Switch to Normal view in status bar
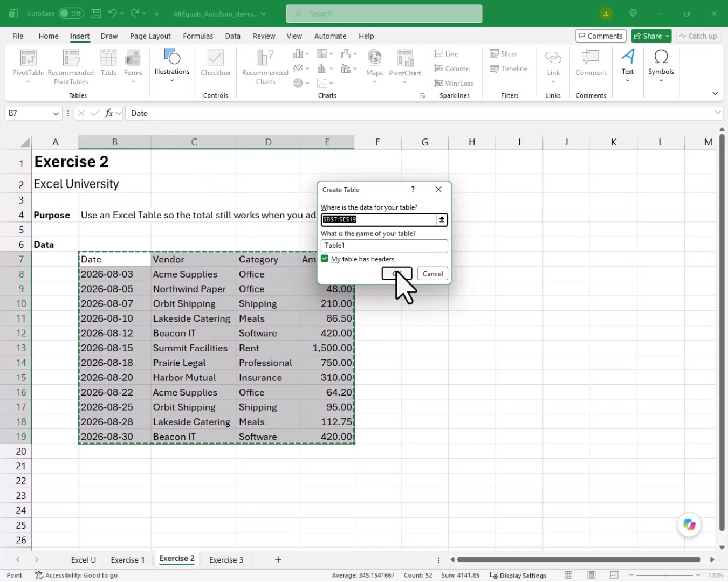Image resolution: width=728 pixels, height=582 pixels. click(568, 575)
